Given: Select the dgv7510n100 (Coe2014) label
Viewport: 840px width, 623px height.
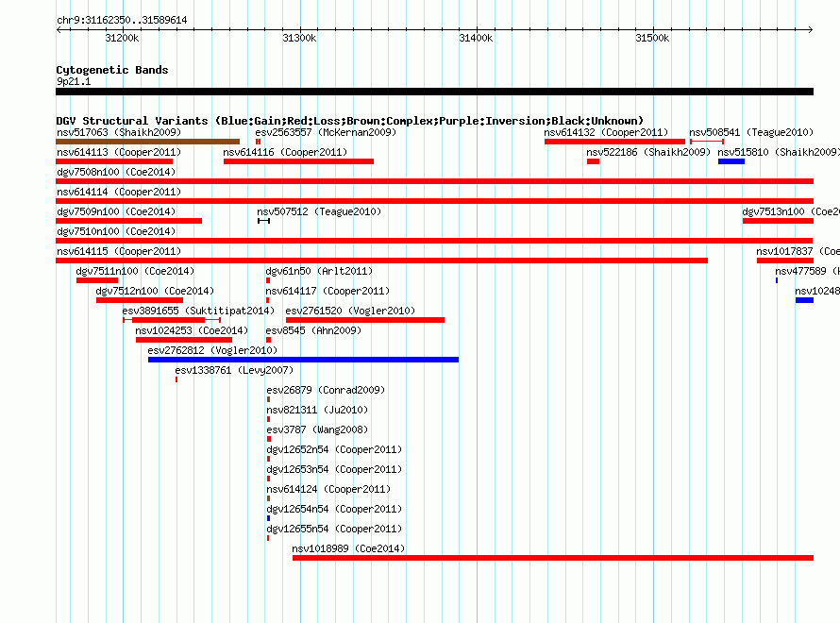Looking at the screenshot, I should pos(116,231).
